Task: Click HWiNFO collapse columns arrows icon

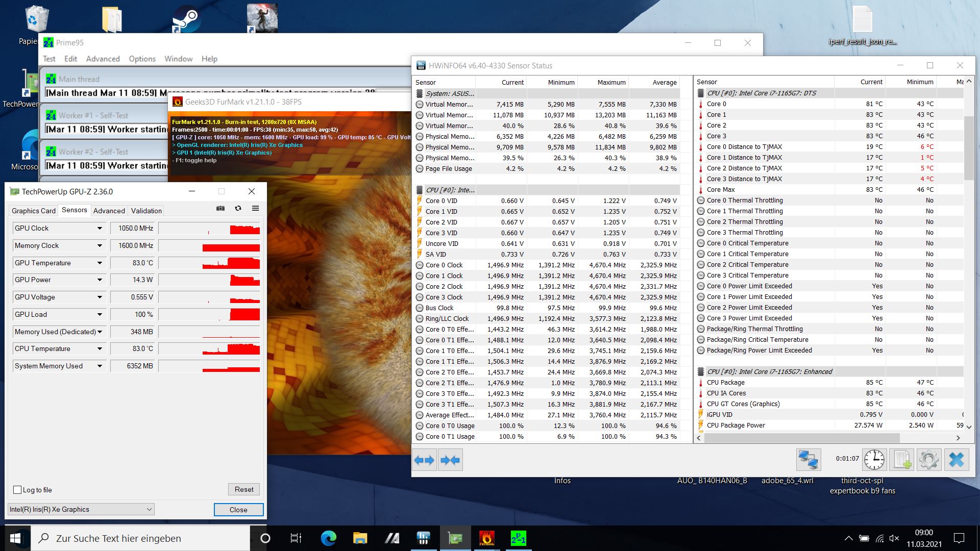Action: click(x=450, y=460)
